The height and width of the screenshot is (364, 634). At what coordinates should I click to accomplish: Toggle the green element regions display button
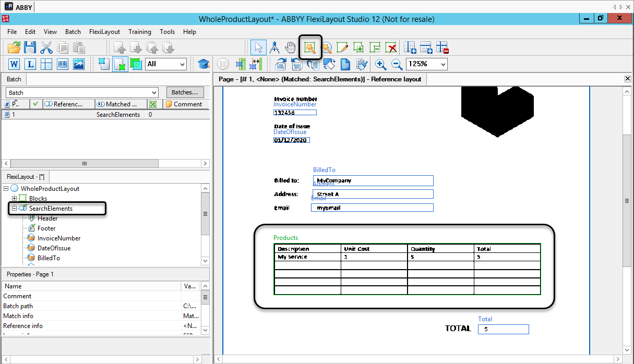120,64
